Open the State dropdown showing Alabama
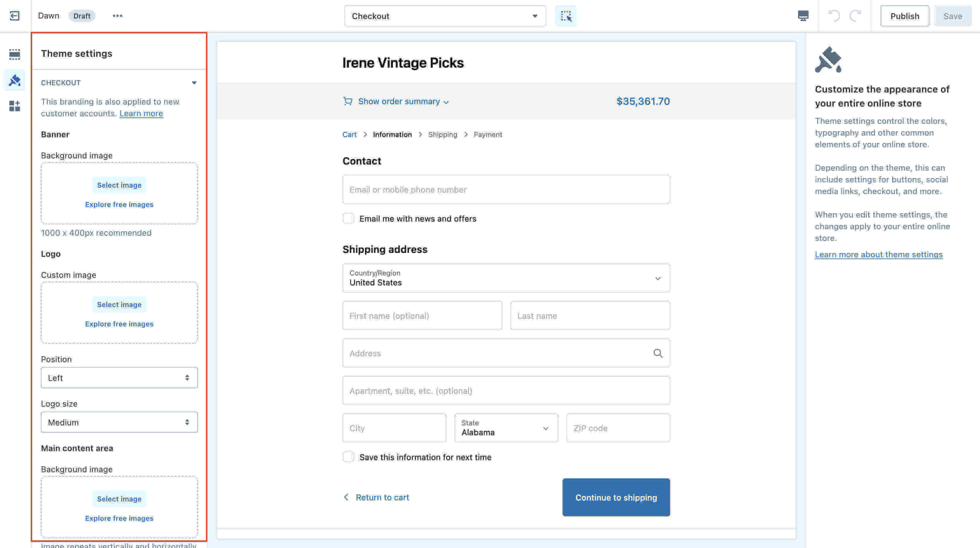980x548 pixels. click(x=506, y=428)
